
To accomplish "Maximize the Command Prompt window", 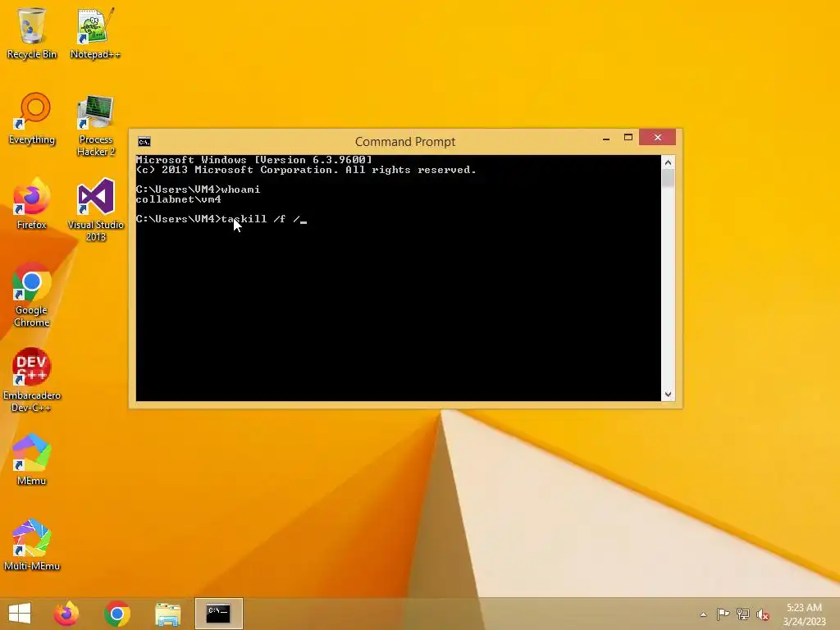I will click(x=628, y=138).
